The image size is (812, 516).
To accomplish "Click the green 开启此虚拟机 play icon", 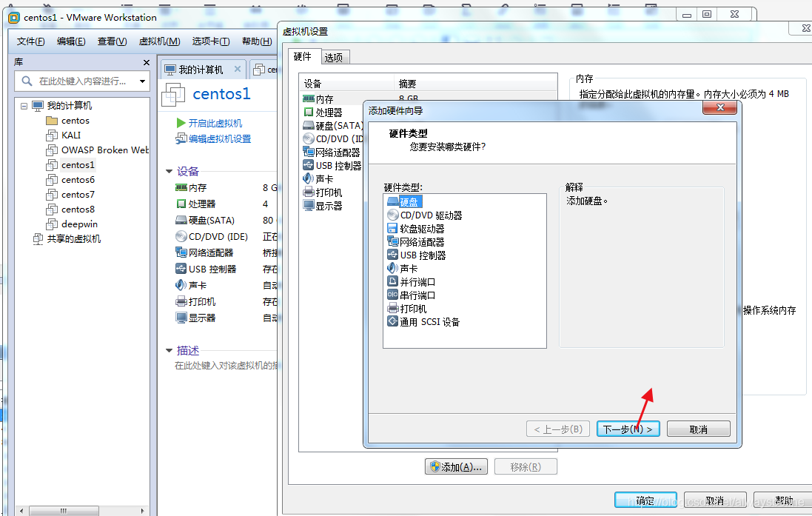I will coord(181,123).
